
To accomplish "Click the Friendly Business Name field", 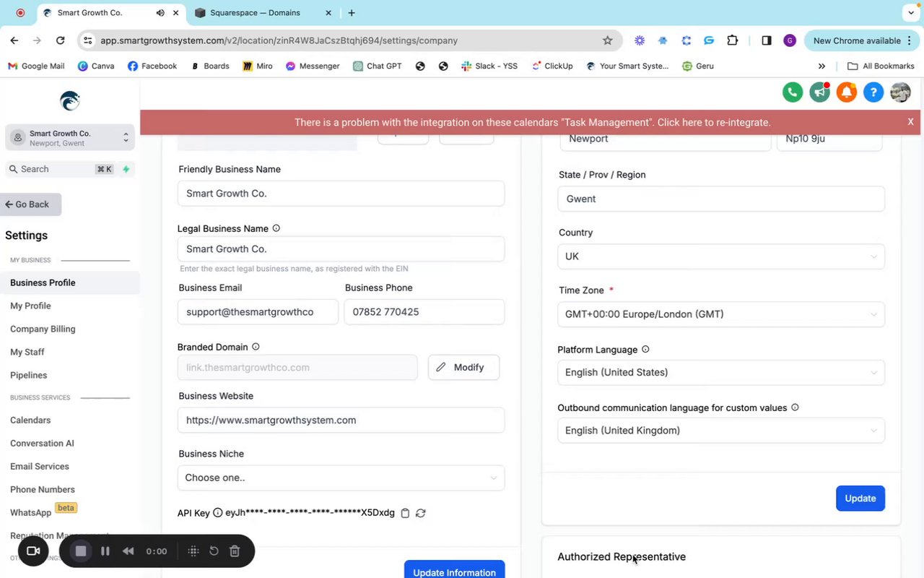I will click(341, 194).
